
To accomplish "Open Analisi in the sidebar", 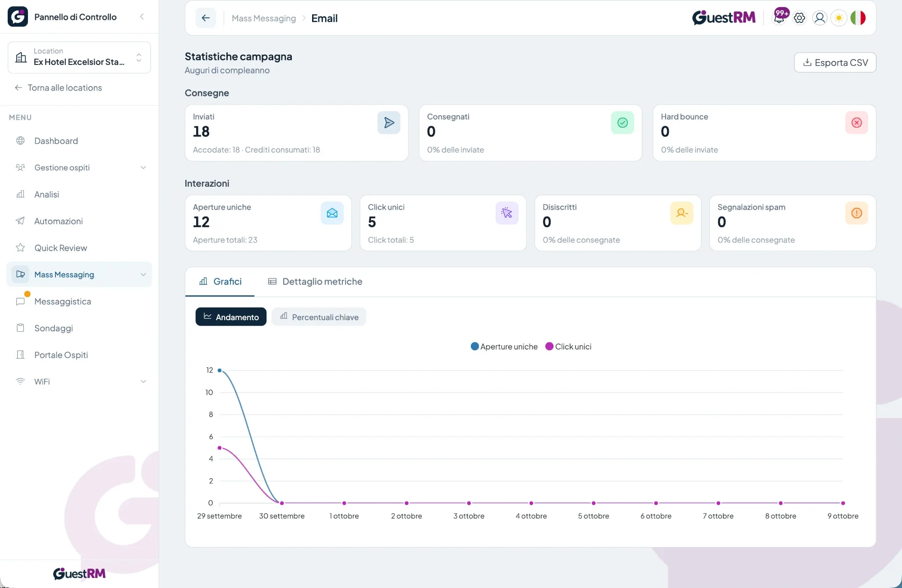I will (79, 194).
